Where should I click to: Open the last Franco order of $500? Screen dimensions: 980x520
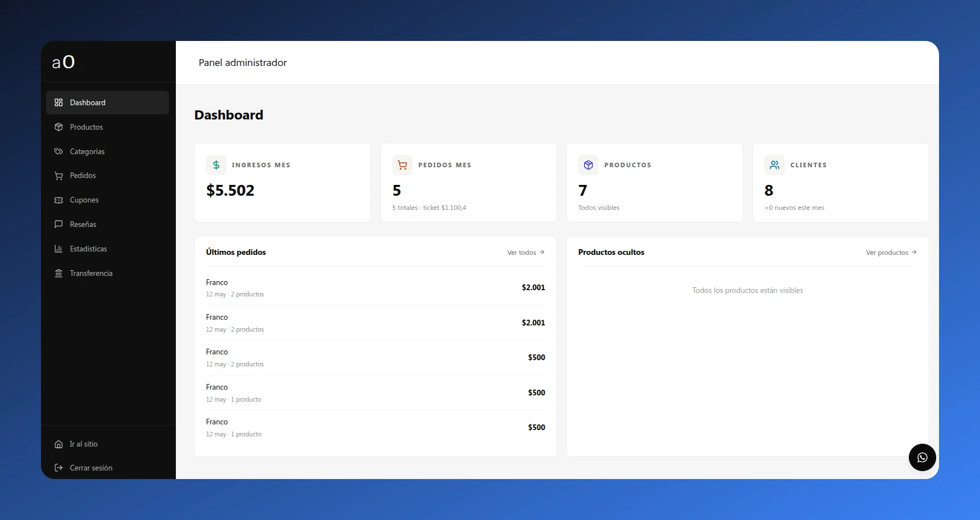[x=376, y=427]
